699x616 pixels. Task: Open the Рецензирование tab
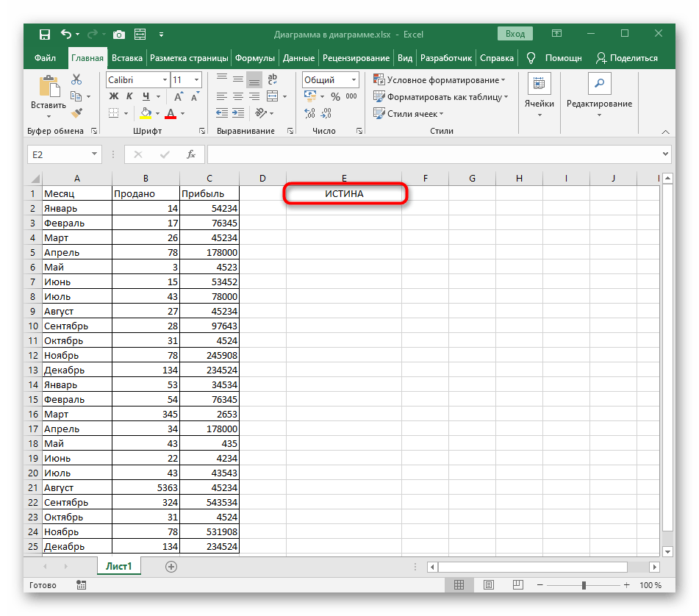356,58
